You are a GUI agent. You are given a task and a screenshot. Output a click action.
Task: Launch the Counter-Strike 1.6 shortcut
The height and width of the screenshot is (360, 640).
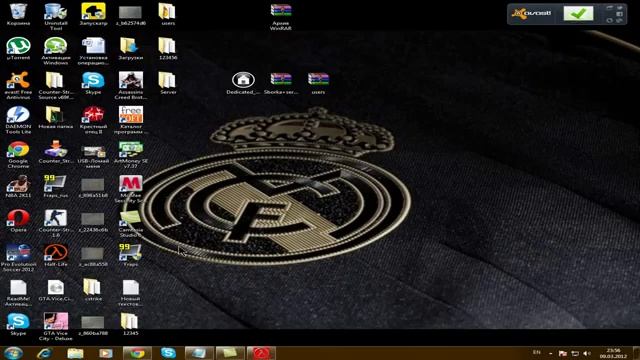pos(56,219)
